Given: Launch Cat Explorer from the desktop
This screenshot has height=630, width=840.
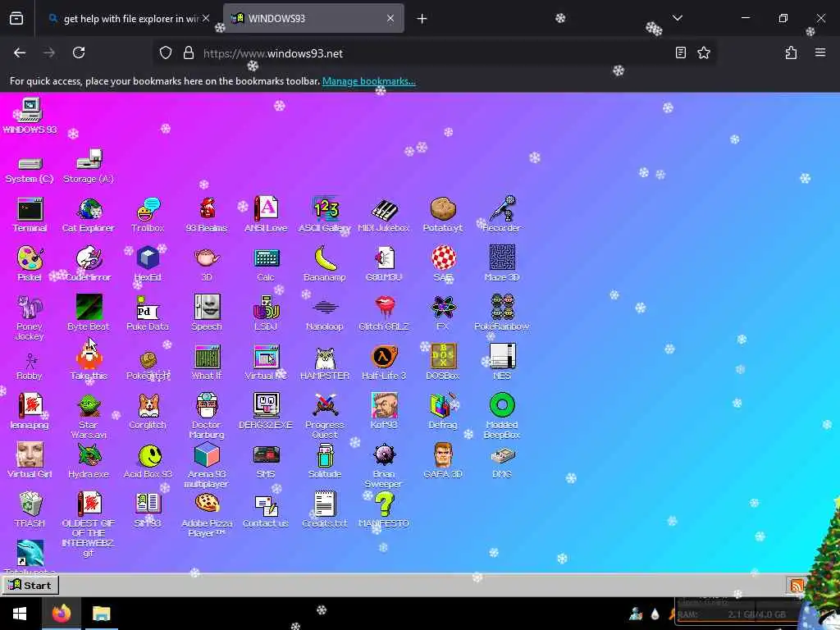Looking at the screenshot, I should click(x=89, y=215).
